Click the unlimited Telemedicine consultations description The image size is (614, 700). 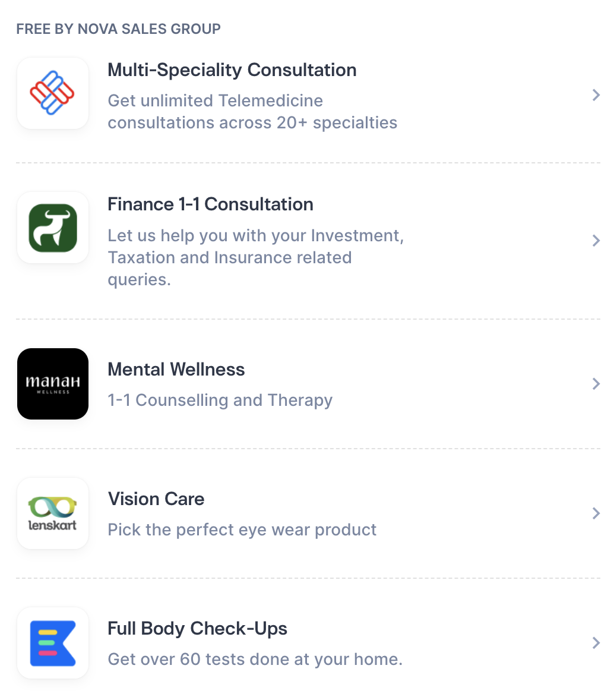point(252,112)
